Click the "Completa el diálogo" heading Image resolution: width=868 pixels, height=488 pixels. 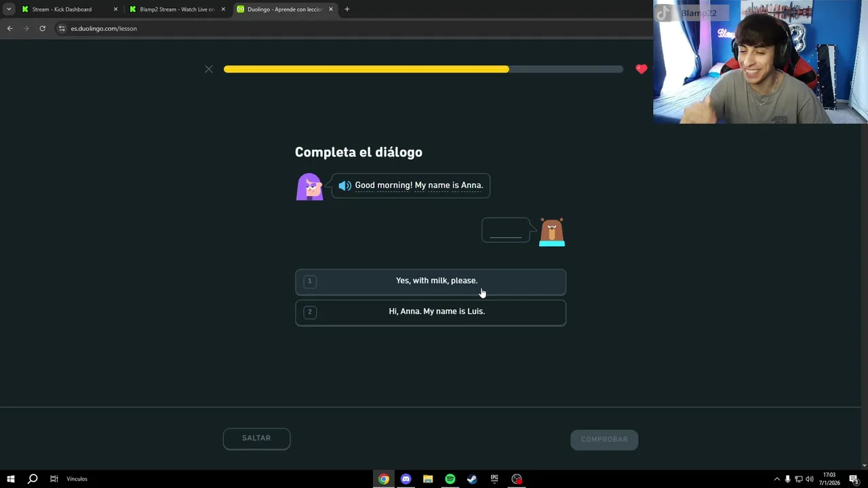point(359,152)
